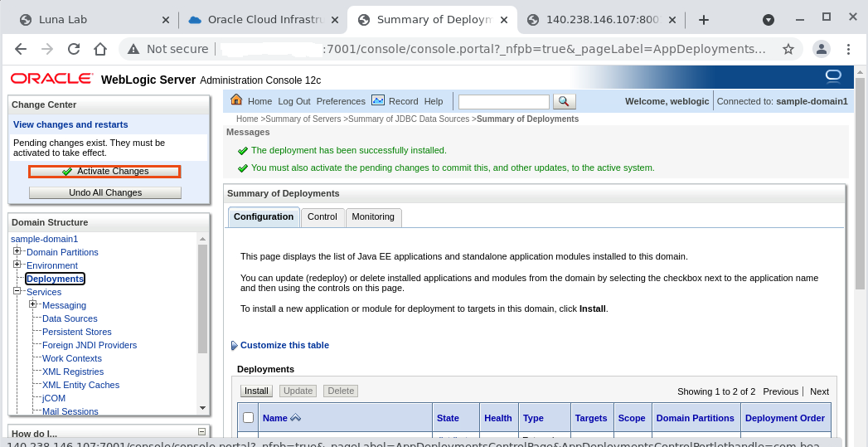The height and width of the screenshot is (447, 868).
Task: Sort by Deployment Order column header
Action: (785, 418)
